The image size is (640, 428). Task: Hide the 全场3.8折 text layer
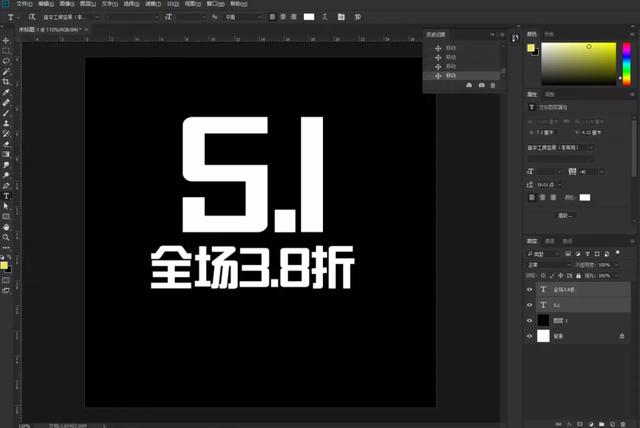tap(530, 289)
